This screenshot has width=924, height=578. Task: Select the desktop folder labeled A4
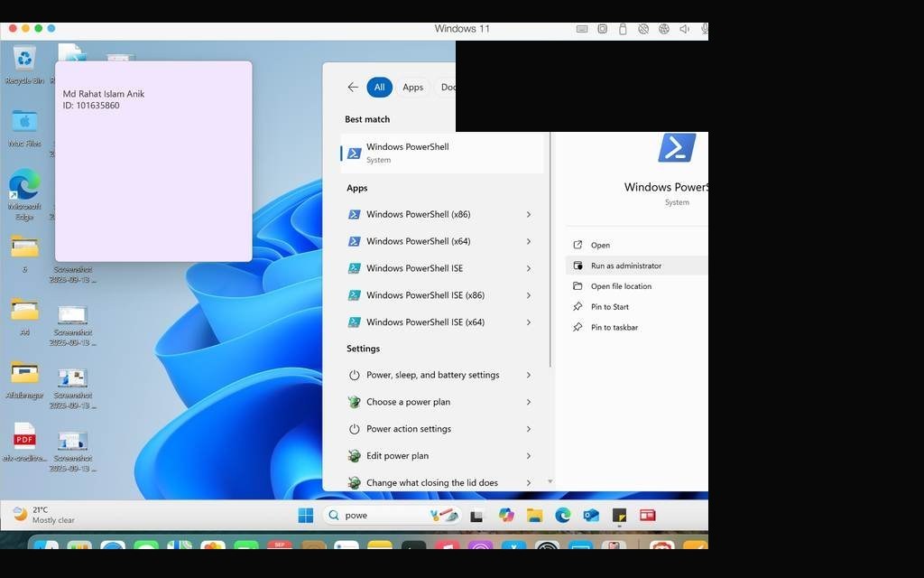(24, 316)
